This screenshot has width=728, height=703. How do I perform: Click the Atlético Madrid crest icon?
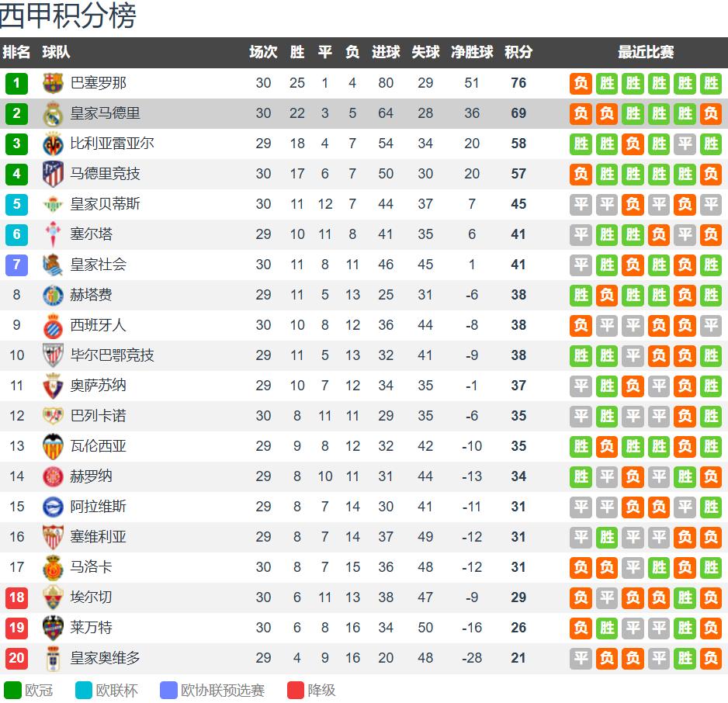[x=53, y=174]
